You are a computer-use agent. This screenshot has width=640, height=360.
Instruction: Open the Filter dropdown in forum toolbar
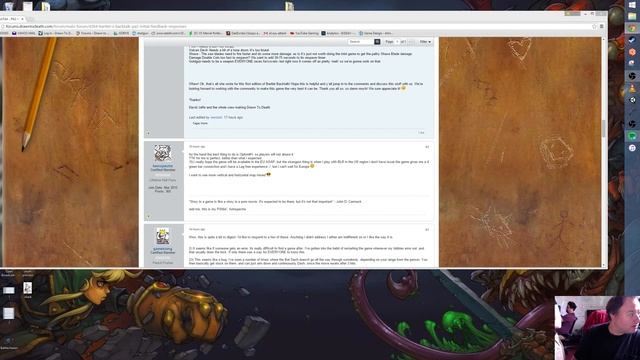click(x=425, y=42)
